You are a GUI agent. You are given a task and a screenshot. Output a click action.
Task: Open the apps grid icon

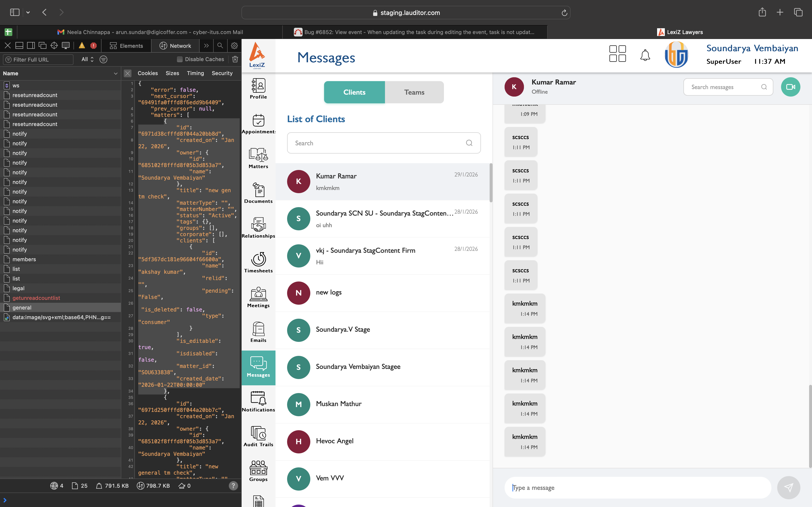617,54
